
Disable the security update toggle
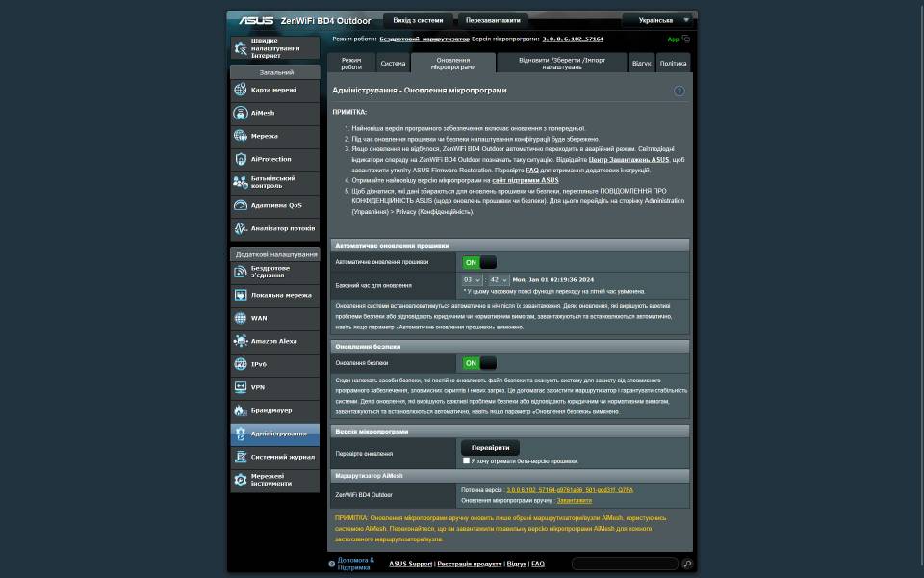(x=478, y=363)
